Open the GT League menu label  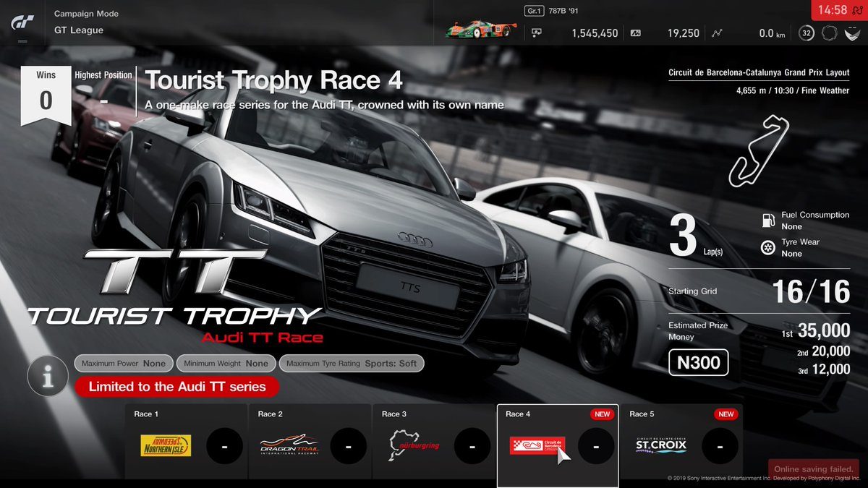tap(79, 30)
